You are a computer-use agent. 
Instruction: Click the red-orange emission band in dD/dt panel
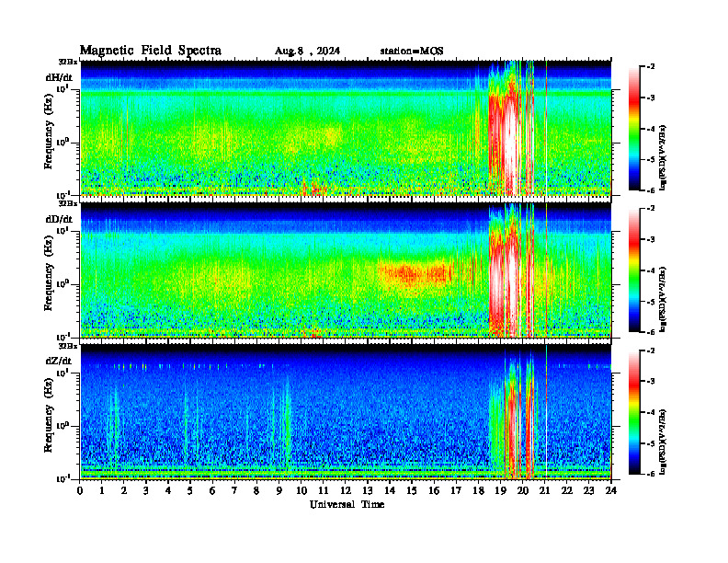click(x=415, y=273)
